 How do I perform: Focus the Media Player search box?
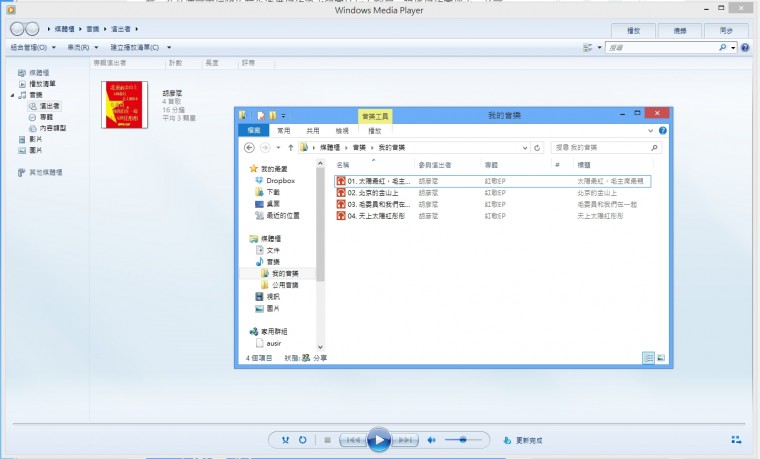point(662,47)
